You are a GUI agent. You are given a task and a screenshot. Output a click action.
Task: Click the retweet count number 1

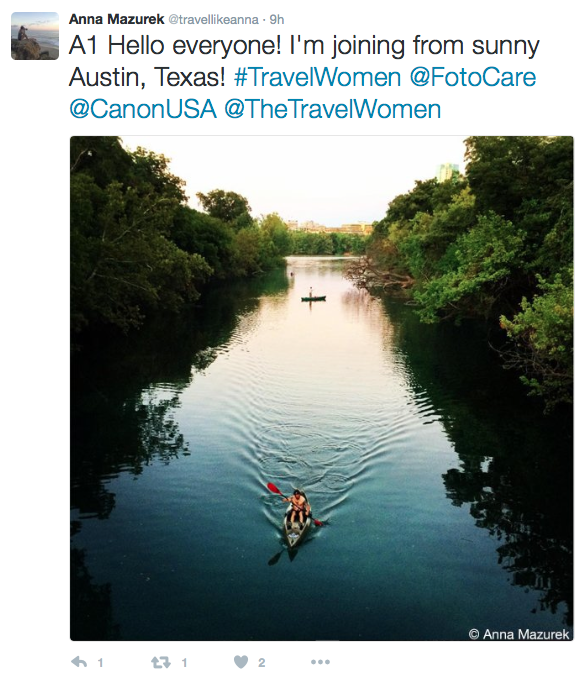click(x=184, y=662)
